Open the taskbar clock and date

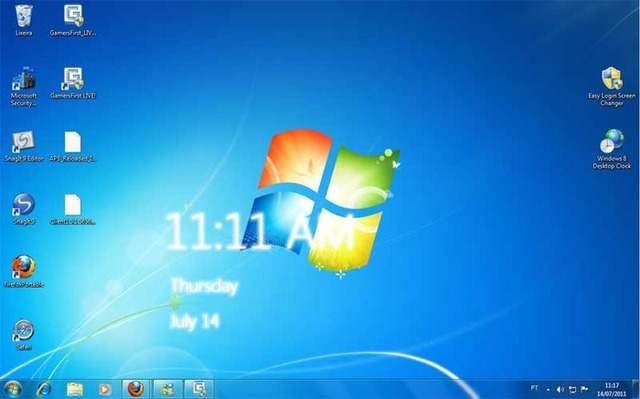coord(611,390)
